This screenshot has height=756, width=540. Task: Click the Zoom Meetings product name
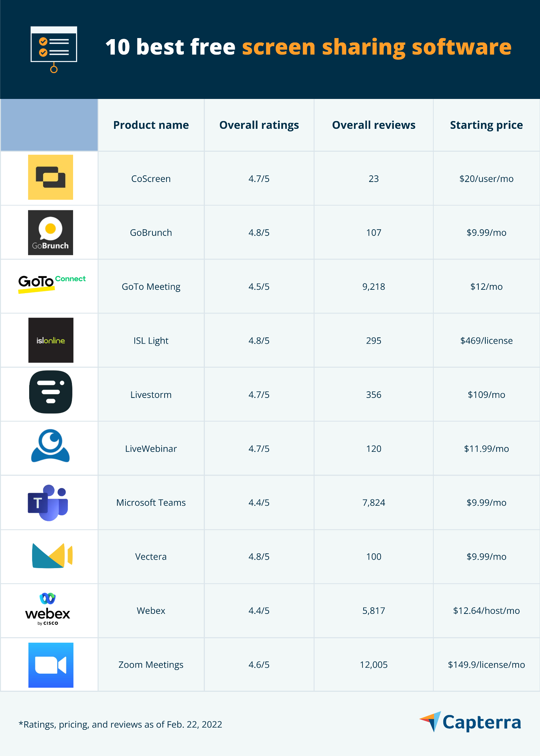(x=151, y=665)
